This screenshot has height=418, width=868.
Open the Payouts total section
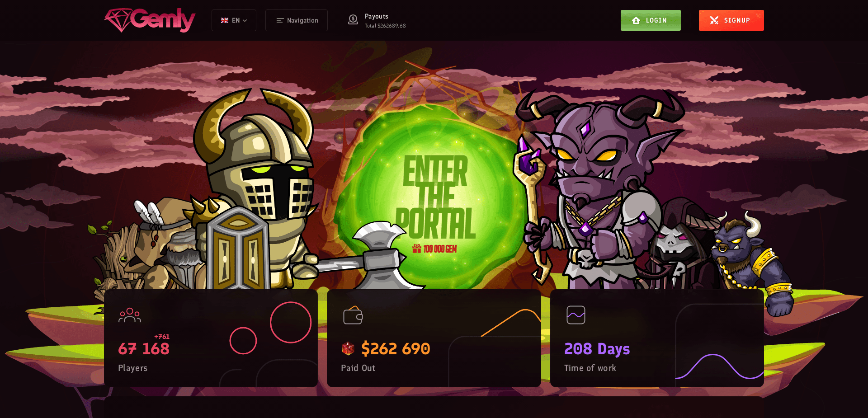377,20
